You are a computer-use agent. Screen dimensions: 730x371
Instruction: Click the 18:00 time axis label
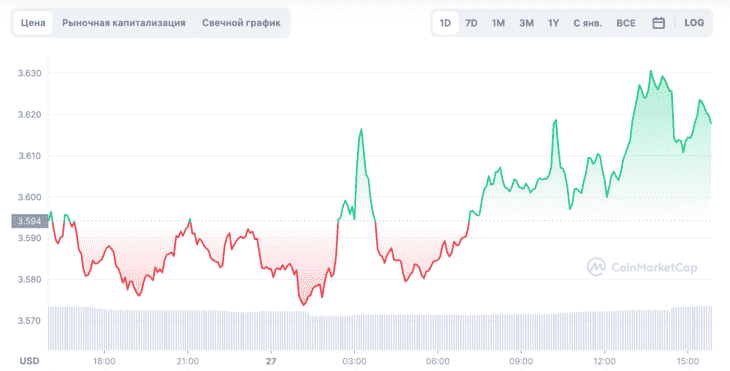click(x=104, y=361)
